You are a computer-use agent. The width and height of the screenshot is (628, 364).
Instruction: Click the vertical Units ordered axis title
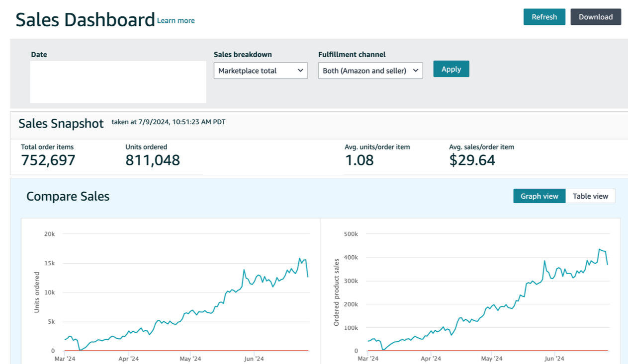37,292
